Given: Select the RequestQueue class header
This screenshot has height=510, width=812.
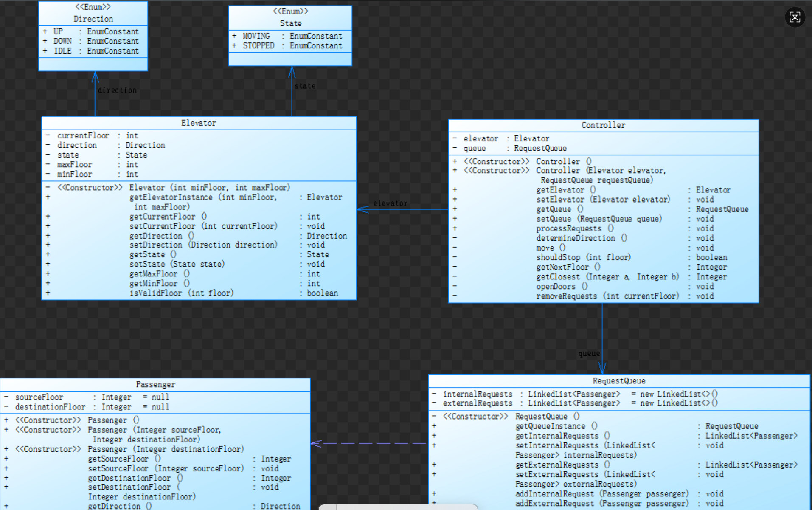Looking at the screenshot, I should point(618,381).
